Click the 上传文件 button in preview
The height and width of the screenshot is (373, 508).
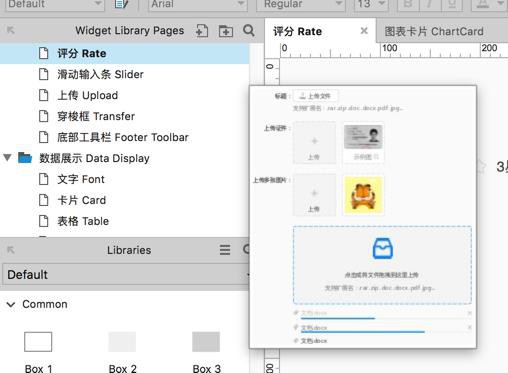click(x=315, y=96)
